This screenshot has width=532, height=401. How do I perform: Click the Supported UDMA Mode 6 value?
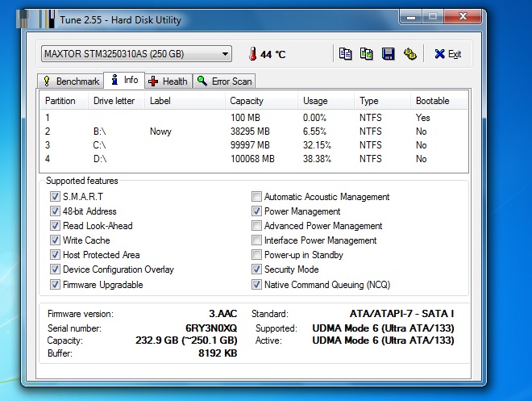(383, 328)
